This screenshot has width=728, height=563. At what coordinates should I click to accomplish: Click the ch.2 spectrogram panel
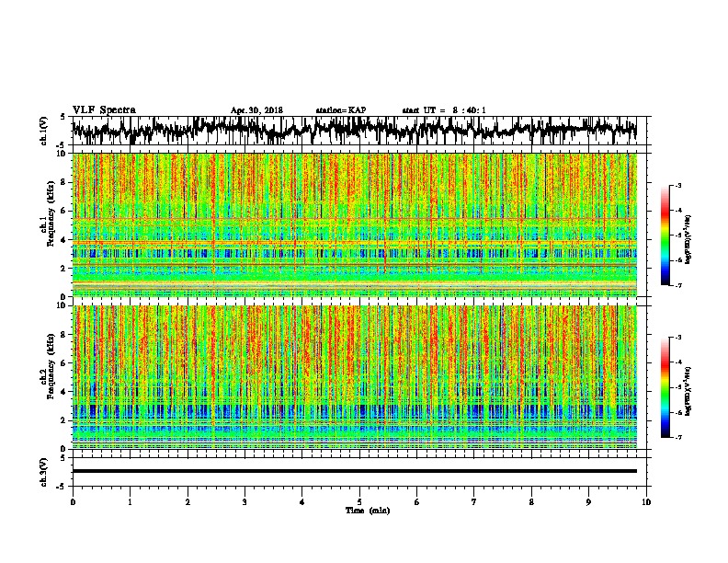tap(354, 377)
